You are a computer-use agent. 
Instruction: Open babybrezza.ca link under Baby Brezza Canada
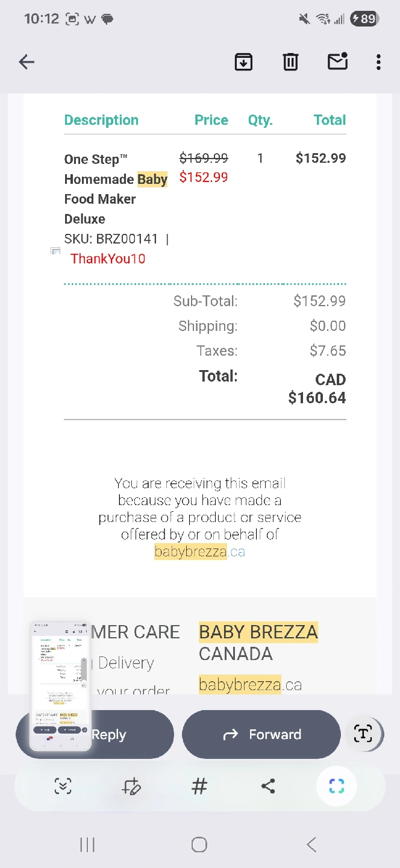click(250, 685)
